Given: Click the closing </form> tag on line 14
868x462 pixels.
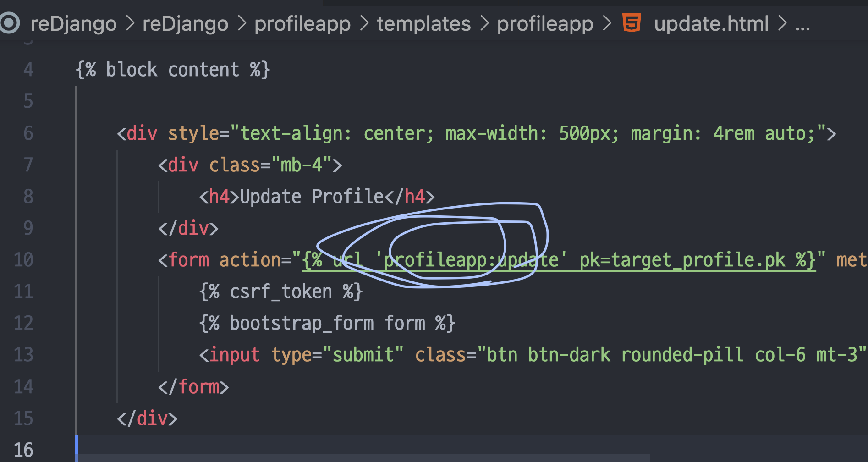Looking at the screenshot, I should (193, 387).
